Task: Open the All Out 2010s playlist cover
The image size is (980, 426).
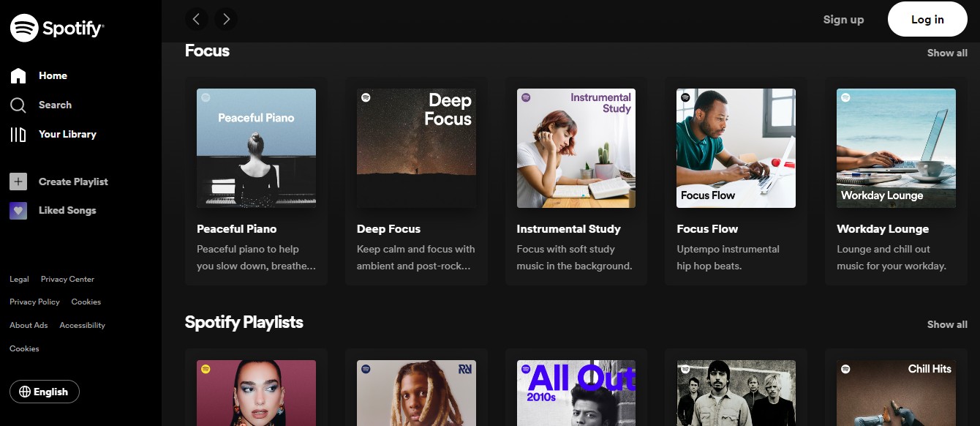Action: click(576, 393)
